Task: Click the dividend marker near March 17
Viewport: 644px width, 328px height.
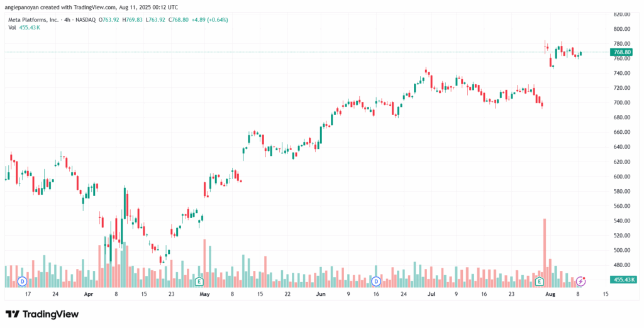Action: (x=22, y=280)
